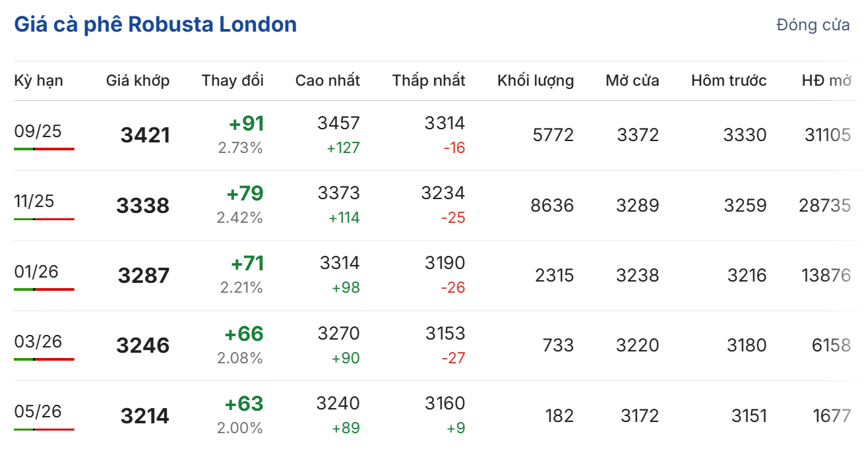The width and height of the screenshot is (868, 451).
Task: Click the "Đóng cửa" status label
Action: point(813,26)
